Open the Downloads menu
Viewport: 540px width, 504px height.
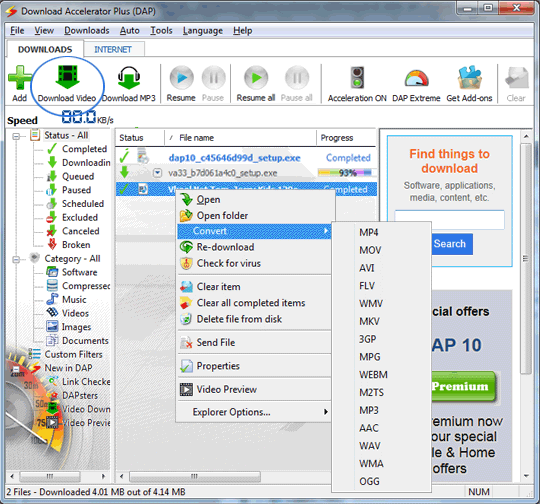tap(87, 31)
